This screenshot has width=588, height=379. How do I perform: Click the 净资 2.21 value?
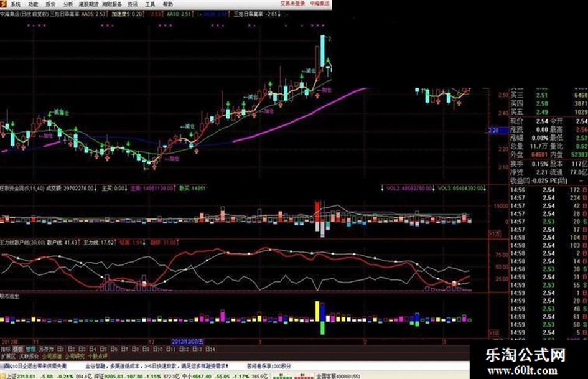541,172
